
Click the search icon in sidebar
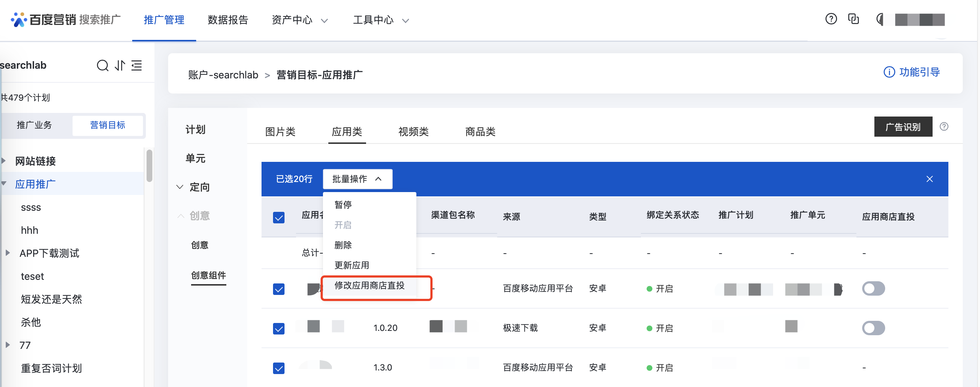[x=102, y=65]
